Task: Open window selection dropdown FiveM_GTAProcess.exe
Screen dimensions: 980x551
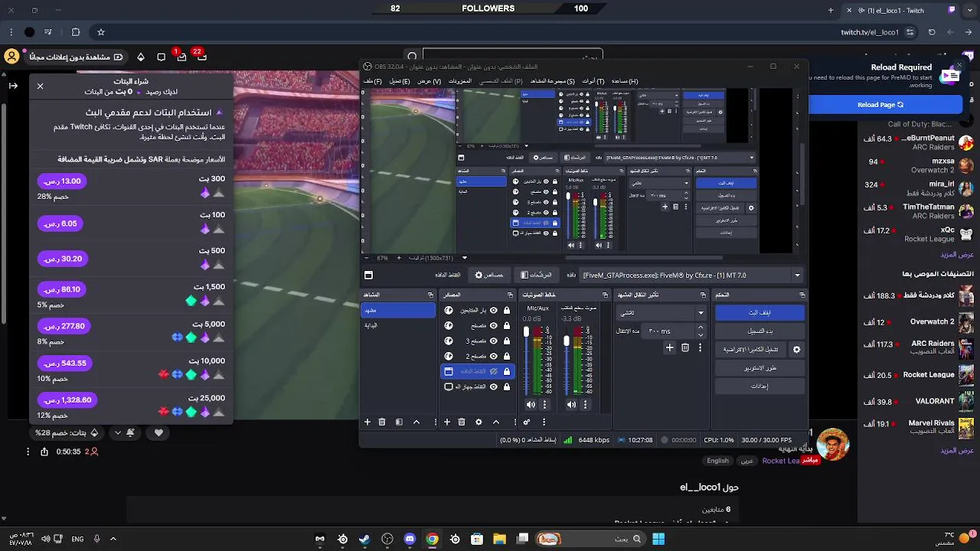Action: point(691,275)
